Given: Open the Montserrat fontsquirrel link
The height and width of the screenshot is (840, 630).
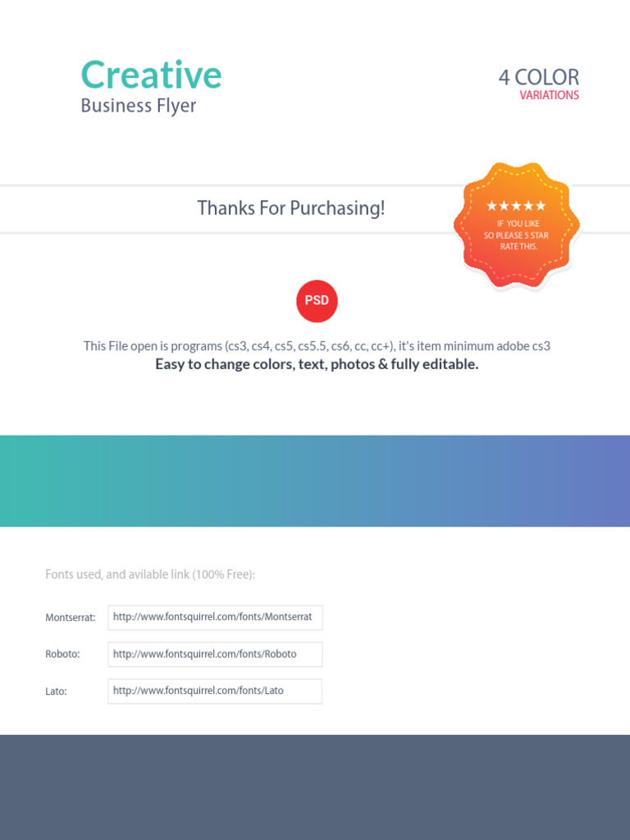Looking at the screenshot, I should click(215, 617).
